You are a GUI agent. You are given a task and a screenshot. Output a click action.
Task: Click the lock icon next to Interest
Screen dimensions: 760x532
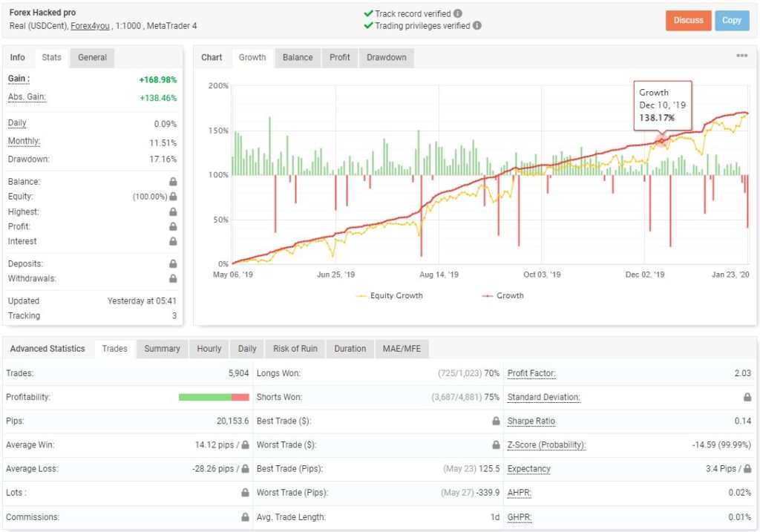(173, 241)
